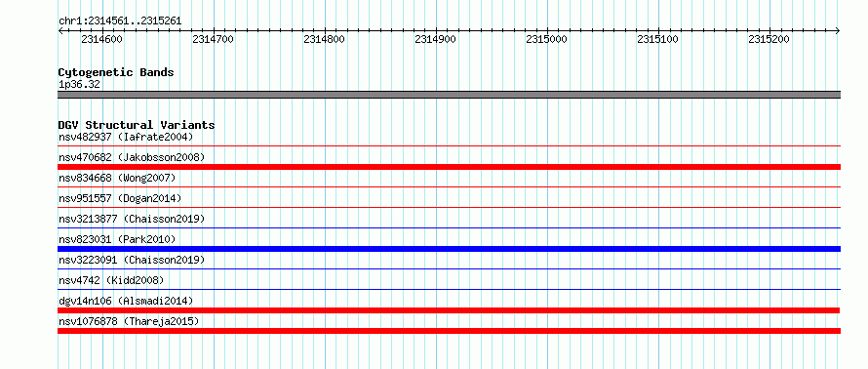This screenshot has height=369, width=868.
Task: Select the Cytogenetic Bands track title
Action: coord(116,72)
